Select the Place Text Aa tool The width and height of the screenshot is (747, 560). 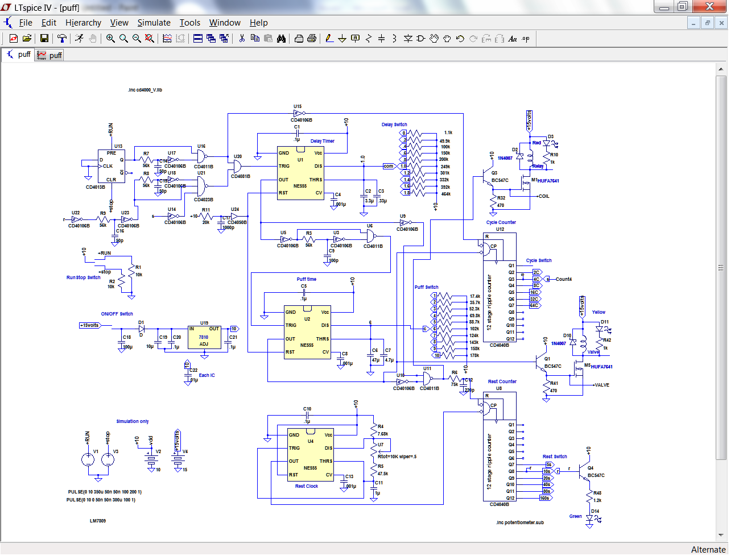click(513, 39)
